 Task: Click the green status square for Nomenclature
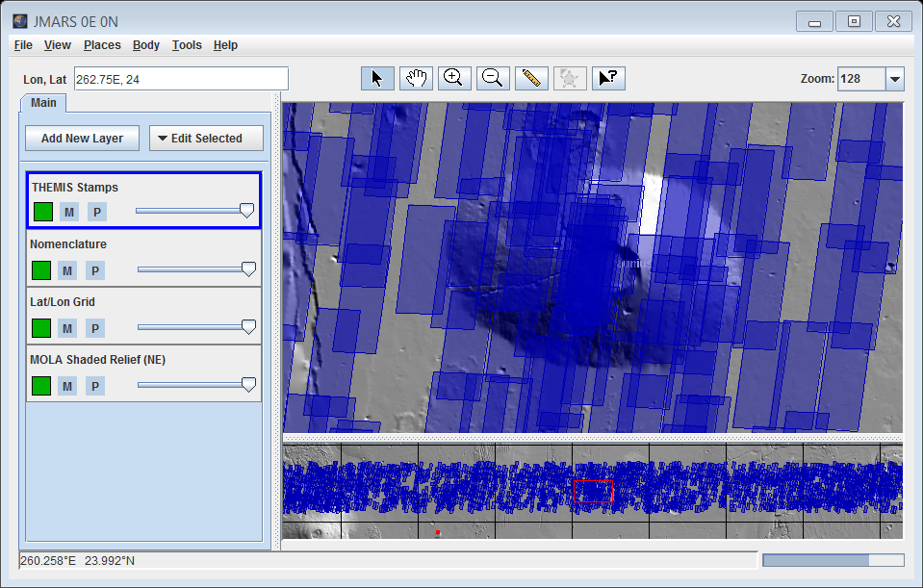(x=40, y=270)
